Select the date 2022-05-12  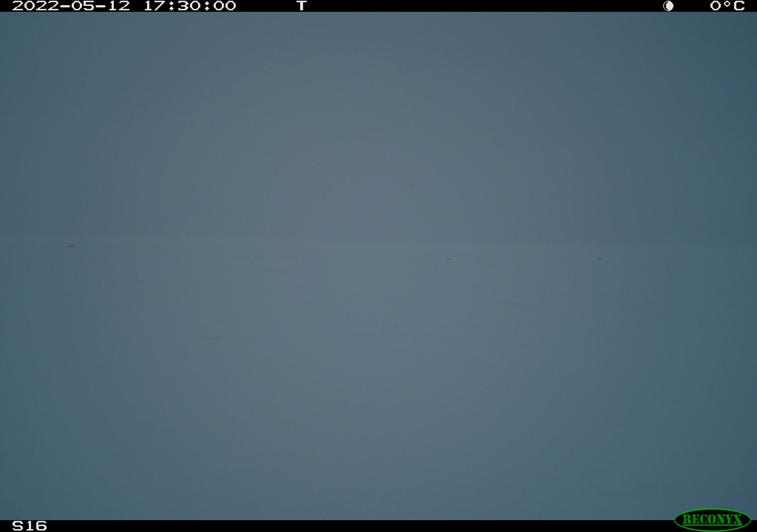coord(71,6)
